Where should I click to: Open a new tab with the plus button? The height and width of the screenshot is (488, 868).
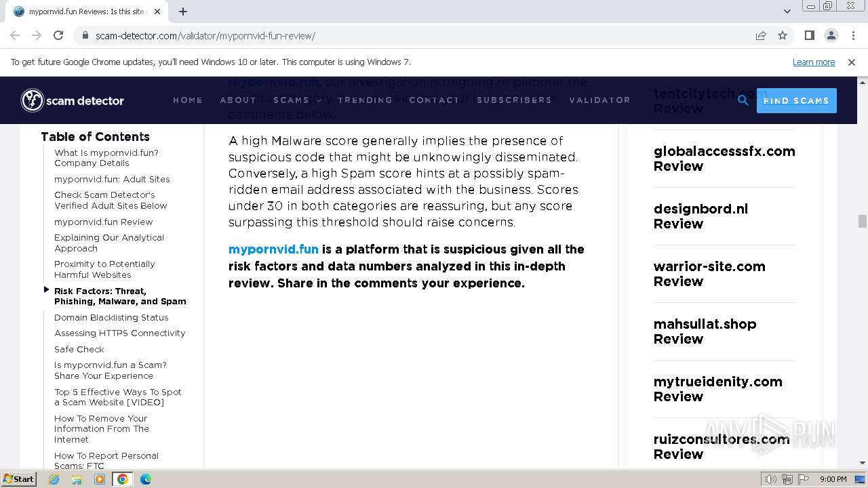[x=183, y=12]
